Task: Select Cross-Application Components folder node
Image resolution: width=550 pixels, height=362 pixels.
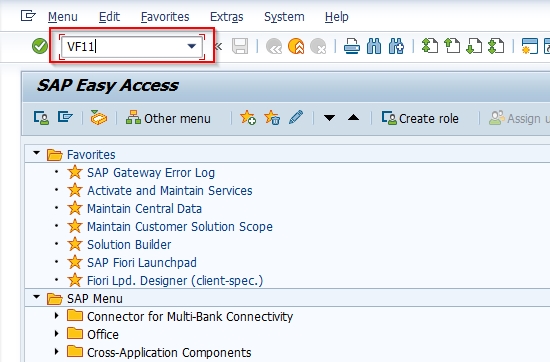Action: click(169, 353)
